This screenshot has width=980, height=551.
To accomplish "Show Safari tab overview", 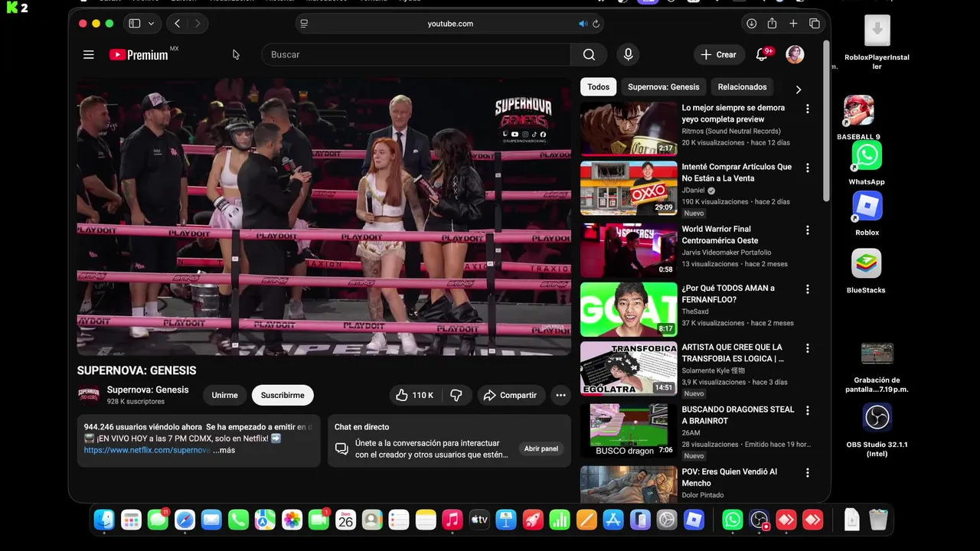I will tap(814, 24).
